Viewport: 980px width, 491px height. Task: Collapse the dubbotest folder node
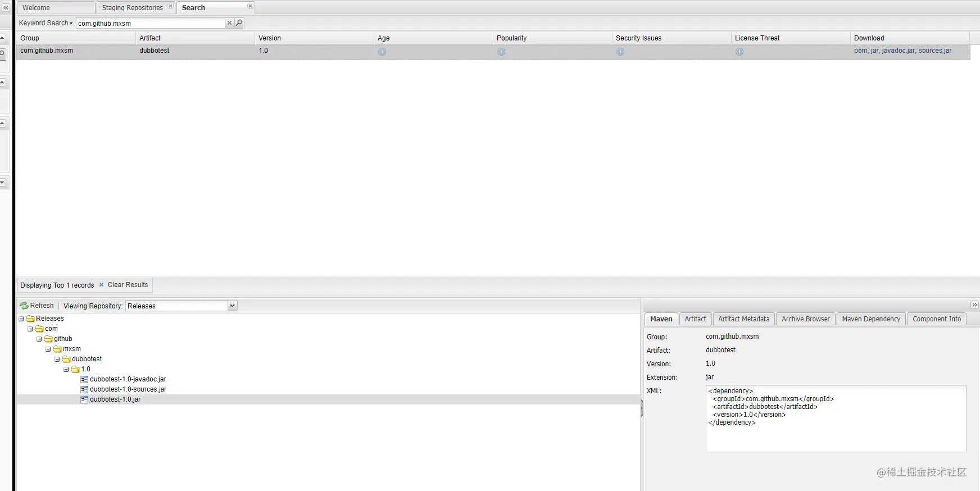pyautogui.click(x=57, y=359)
